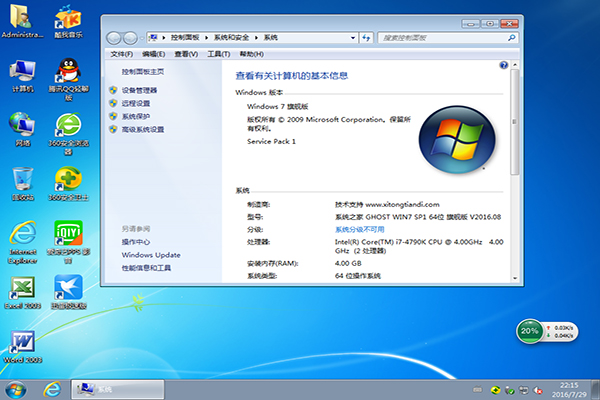Click the Windows Start orb

coord(16,390)
